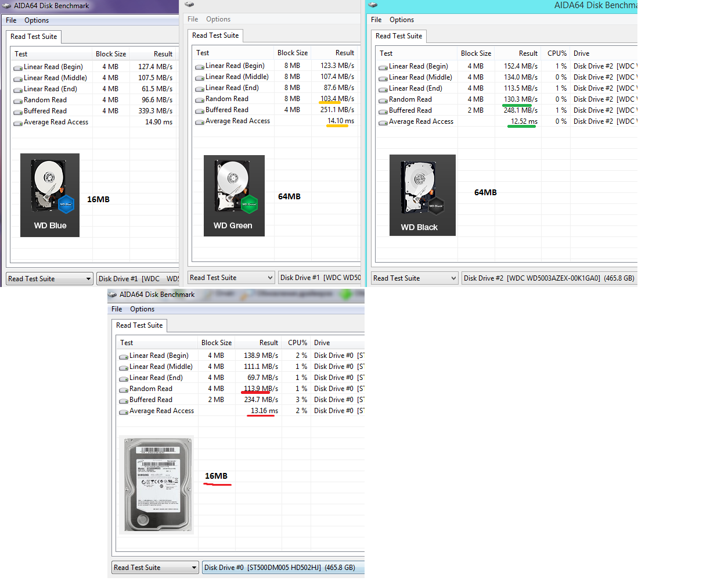Screen dimensions: 728x581
Task: Select the Read Test Suite tab in Samsung drive window
Action: point(139,325)
